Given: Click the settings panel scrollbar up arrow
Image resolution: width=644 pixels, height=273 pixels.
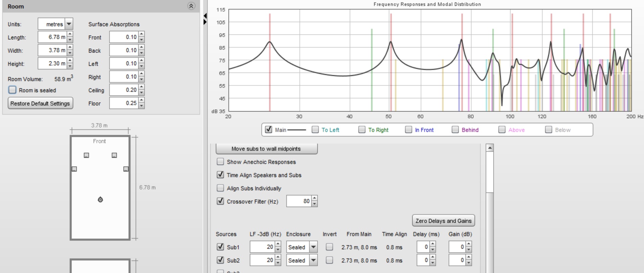Looking at the screenshot, I should [x=489, y=148].
